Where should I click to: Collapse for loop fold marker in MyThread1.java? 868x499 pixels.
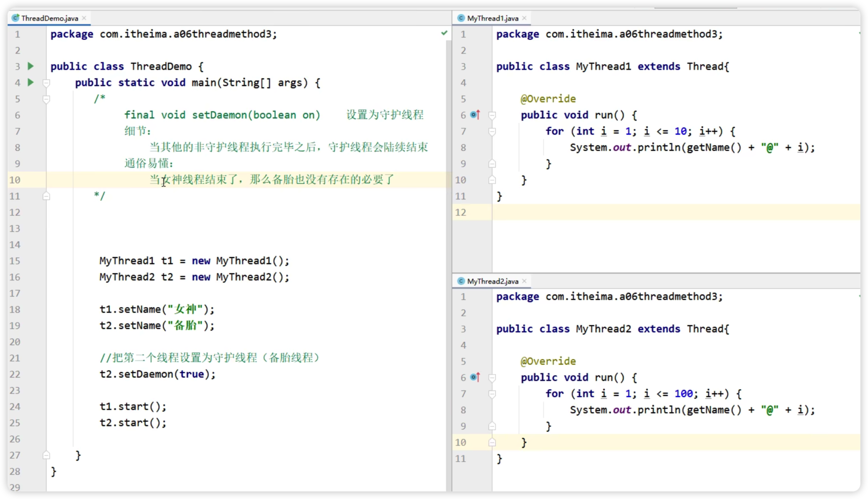pyautogui.click(x=492, y=132)
